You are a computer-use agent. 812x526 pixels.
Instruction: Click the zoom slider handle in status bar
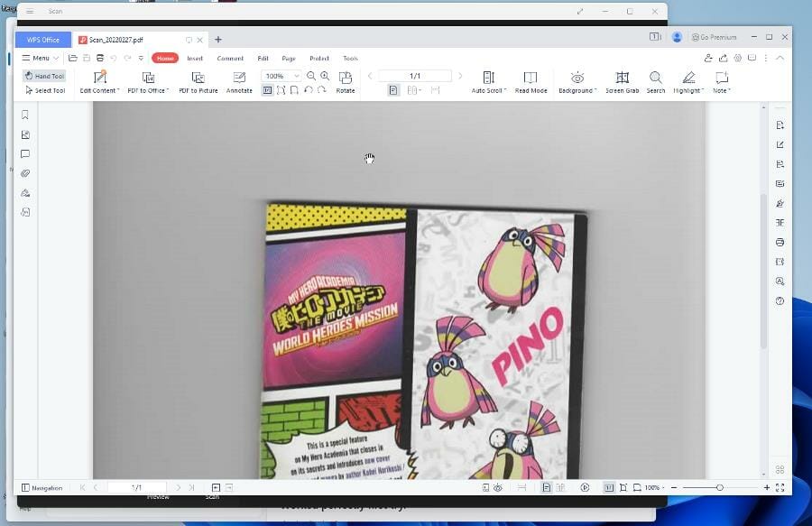coord(719,488)
